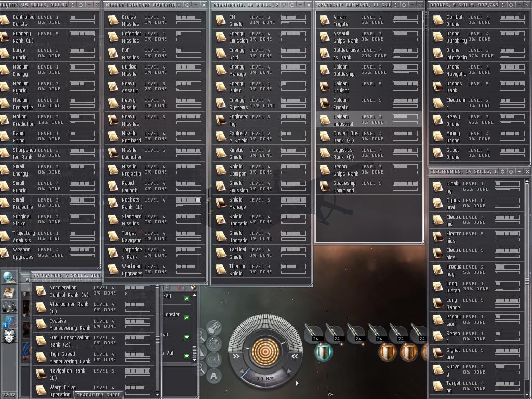Click asterisk icon in Drones window header

coord(502,5)
